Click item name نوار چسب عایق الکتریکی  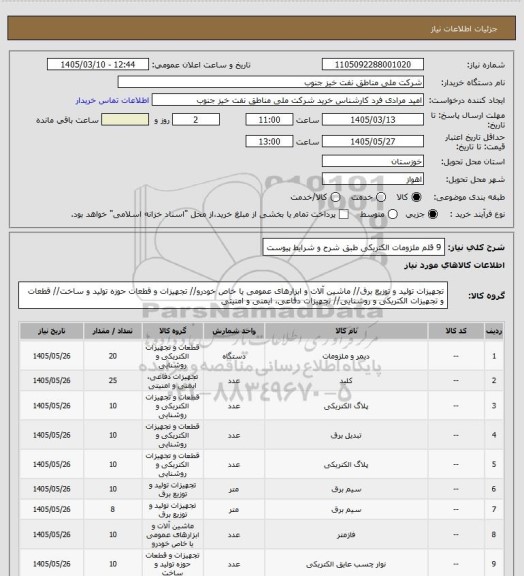(x=346, y=564)
